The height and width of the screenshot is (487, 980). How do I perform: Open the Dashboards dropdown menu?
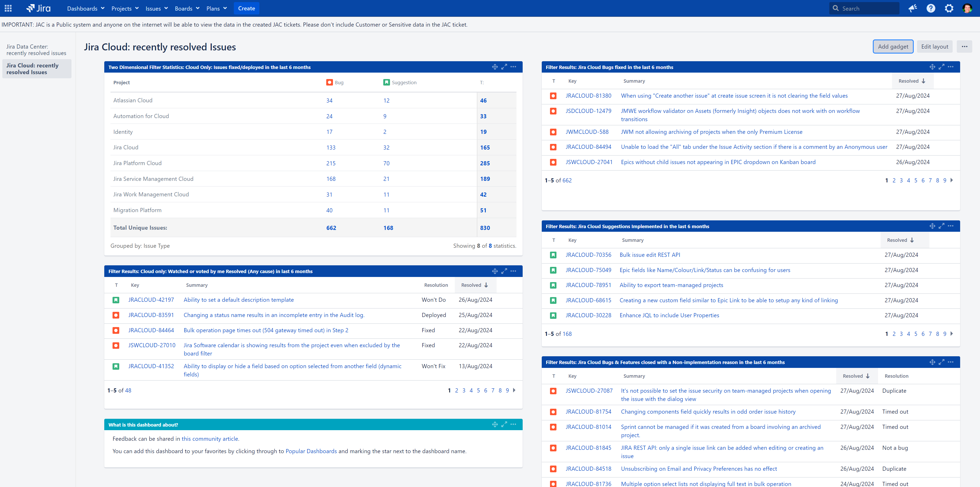pos(86,8)
